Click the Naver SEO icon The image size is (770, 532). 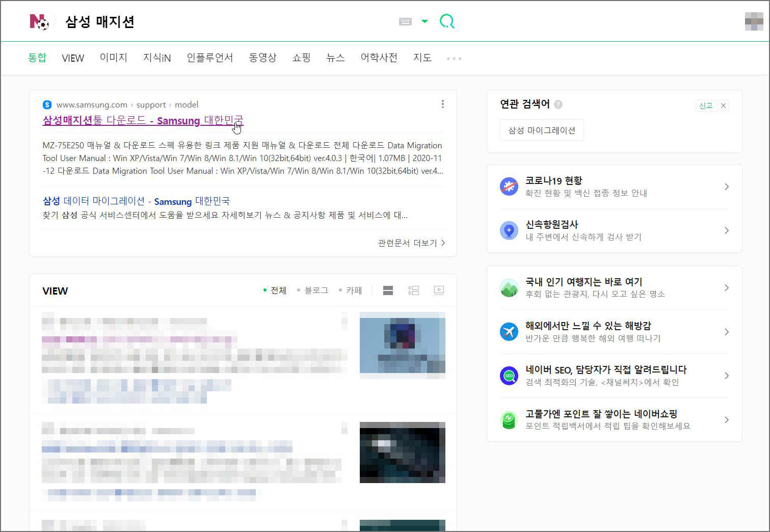pos(509,376)
